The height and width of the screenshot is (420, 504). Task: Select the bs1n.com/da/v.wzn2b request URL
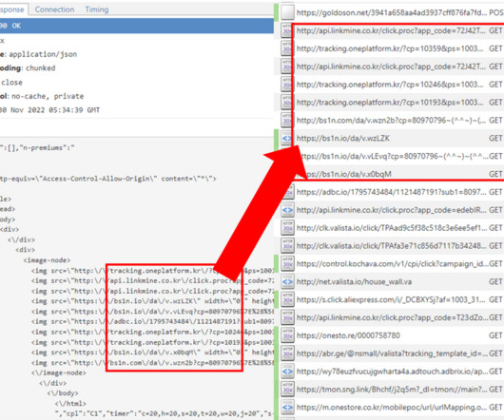[x=391, y=121]
